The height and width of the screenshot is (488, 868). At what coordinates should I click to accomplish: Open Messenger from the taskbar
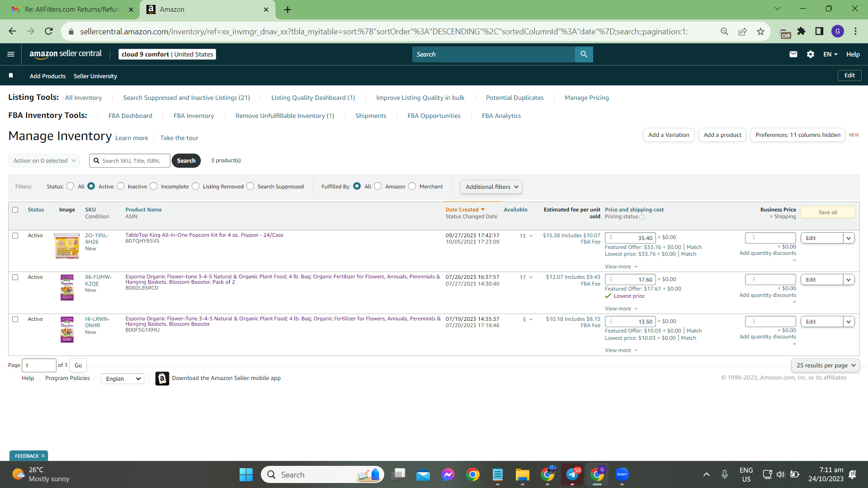pyautogui.click(x=448, y=474)
